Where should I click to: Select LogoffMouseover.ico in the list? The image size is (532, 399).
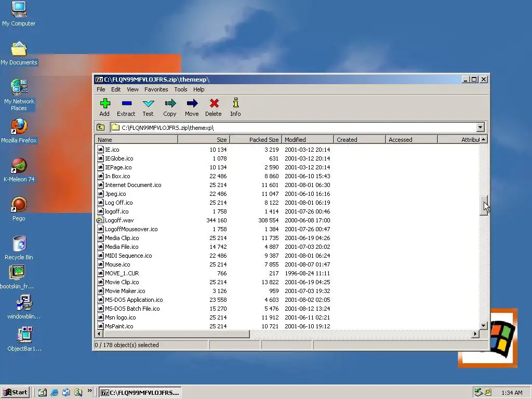(x=131, y=229)
